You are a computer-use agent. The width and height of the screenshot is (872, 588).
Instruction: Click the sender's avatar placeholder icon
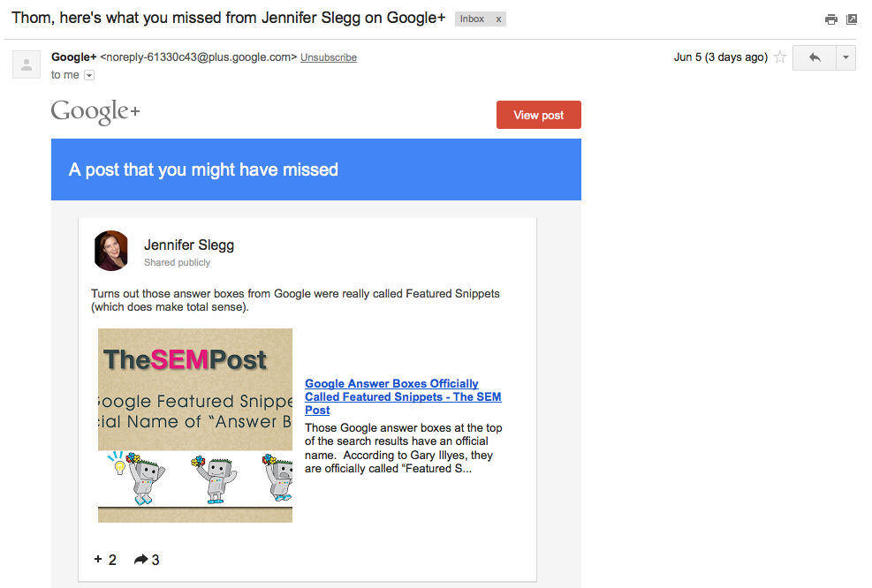(x=27, y=64)
